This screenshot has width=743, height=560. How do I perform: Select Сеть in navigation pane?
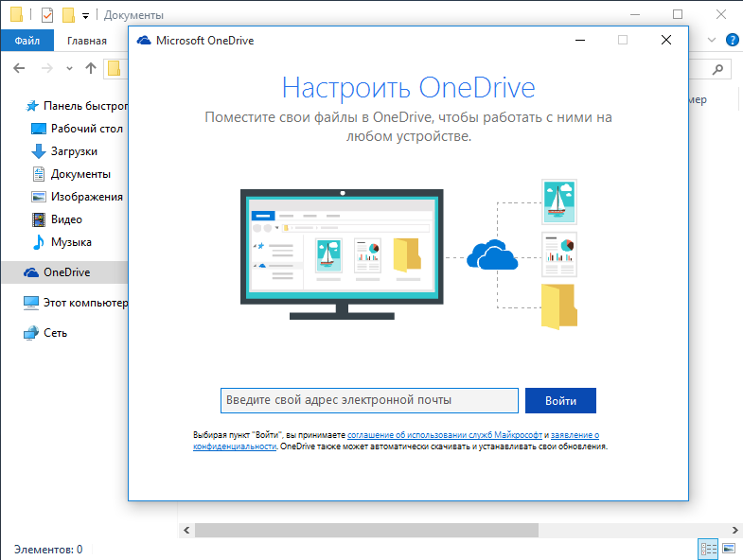[56, 333]
